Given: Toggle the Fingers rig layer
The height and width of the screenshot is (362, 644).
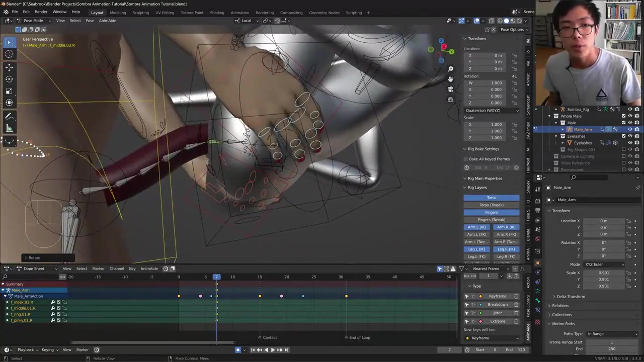Looking at the screenshot, I should point(491,212).
